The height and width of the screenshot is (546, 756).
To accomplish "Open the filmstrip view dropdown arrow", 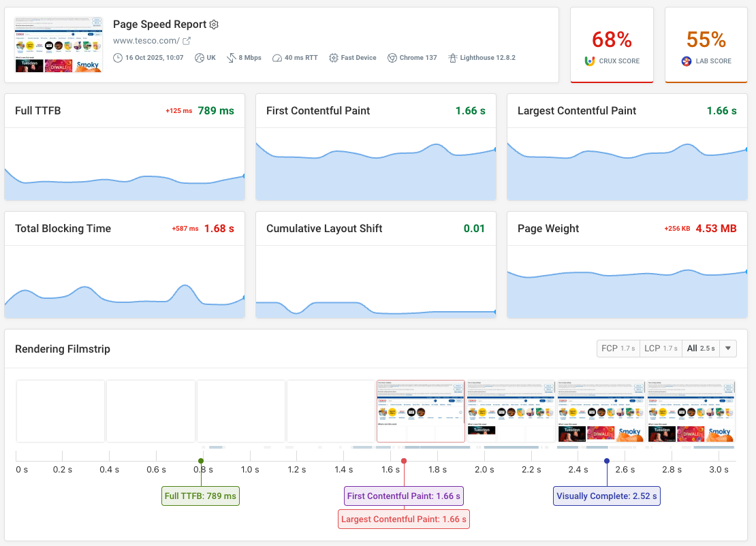I will click(x=727, y=348).
